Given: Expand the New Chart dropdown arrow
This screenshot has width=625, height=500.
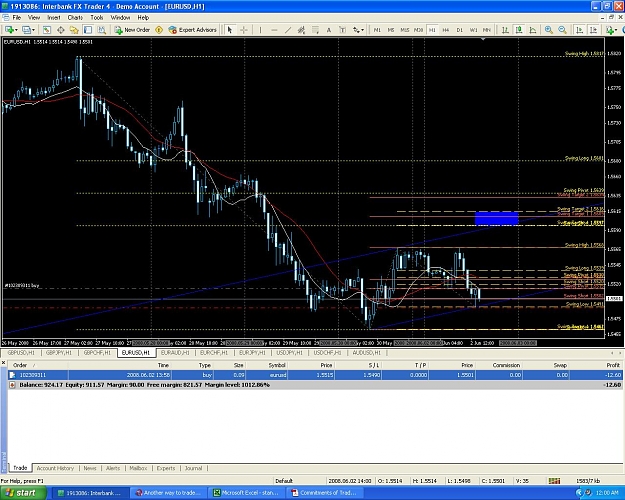Looking at the screenshot, I should coord(16,30).
